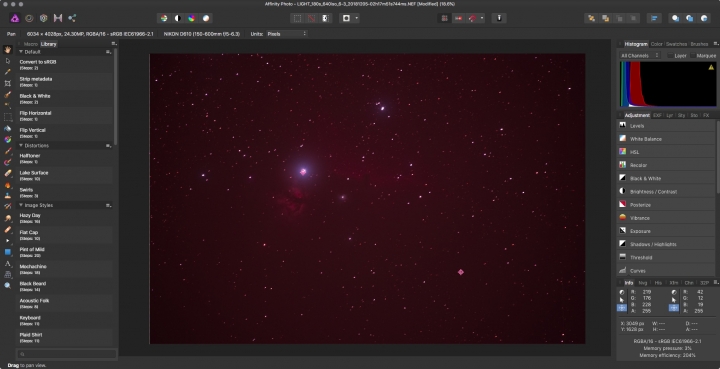Open the Assistant Manager icon
720x369 pixels.
499,18
